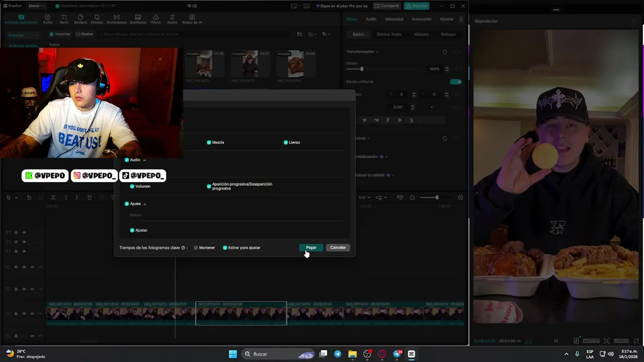Select Archivos multimedia tool
Image resolution: width=644 pixels, height=362 pixels.
[21, 19]
